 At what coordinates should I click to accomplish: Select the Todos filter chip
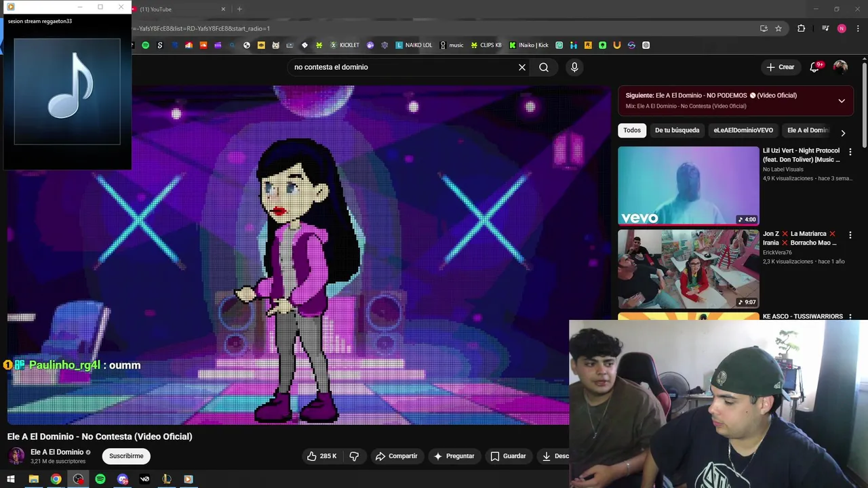(x=632, y=130)
